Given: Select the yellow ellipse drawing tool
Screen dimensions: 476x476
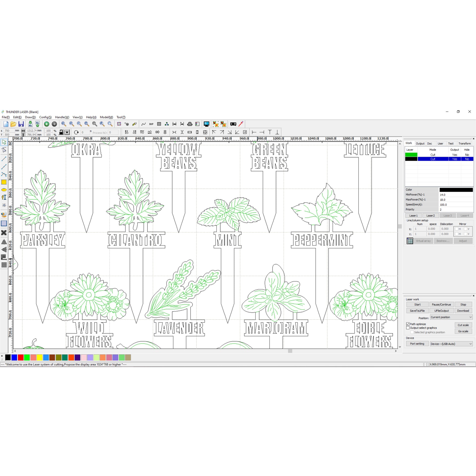Looking at the screenshot, I should pyautogui.click(x=4, y=190).
